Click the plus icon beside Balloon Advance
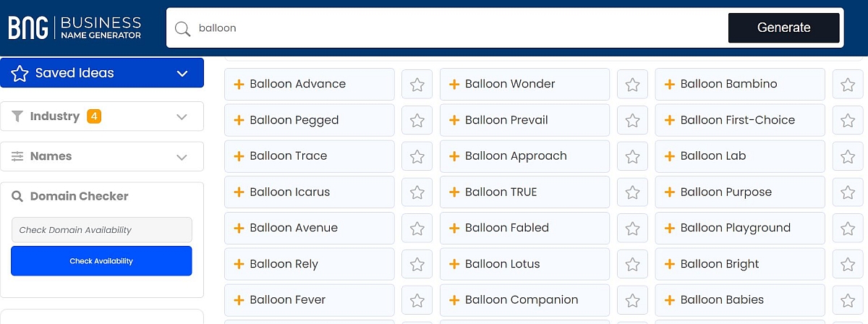868x324 pixels. 239,84
